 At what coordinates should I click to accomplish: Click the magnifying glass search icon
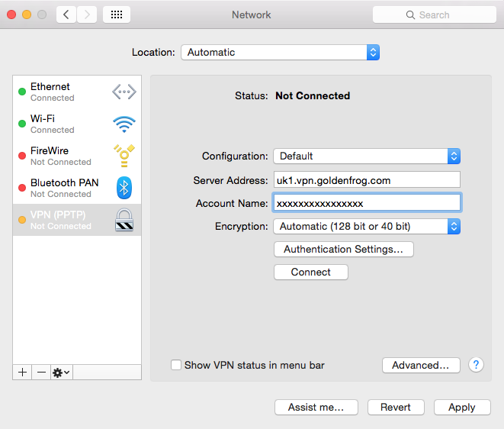coord(410,15)
